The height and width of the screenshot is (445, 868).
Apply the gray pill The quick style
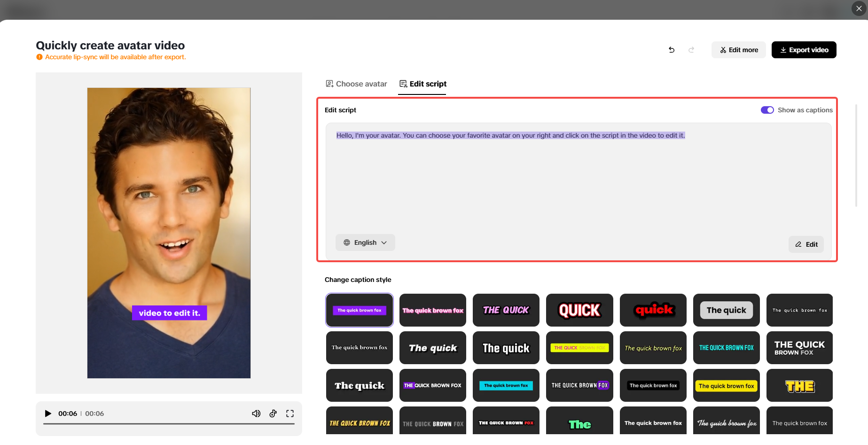(727, 310)
